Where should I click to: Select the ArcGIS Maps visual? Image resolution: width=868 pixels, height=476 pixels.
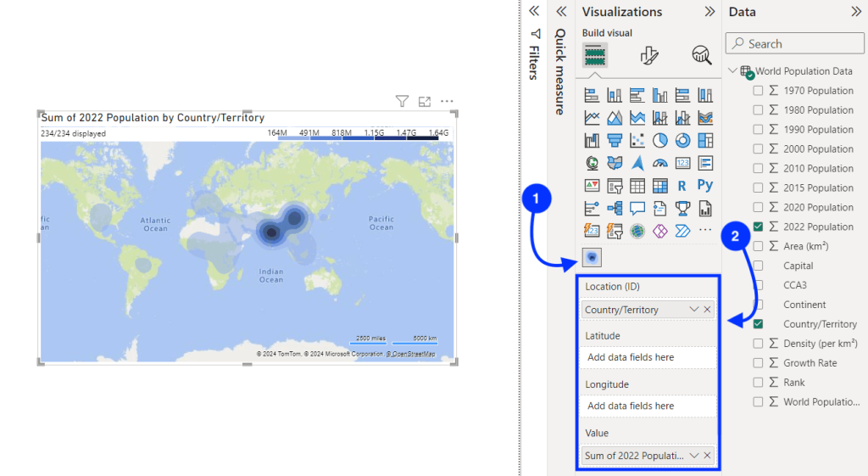click(637, 231)
